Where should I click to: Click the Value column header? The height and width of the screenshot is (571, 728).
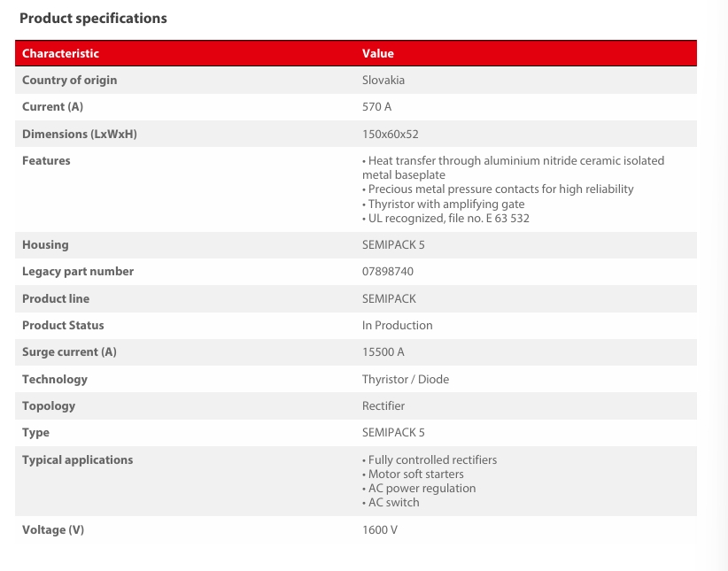tap(378, 53)
